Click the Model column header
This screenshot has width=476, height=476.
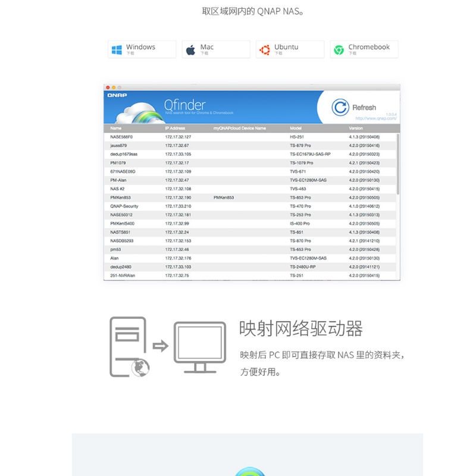(296, 128)
